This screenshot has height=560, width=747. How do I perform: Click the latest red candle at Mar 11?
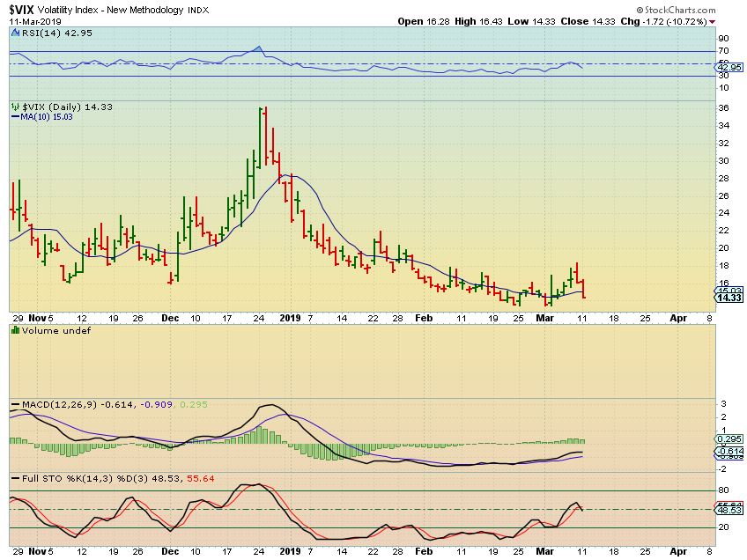(583, 289)
